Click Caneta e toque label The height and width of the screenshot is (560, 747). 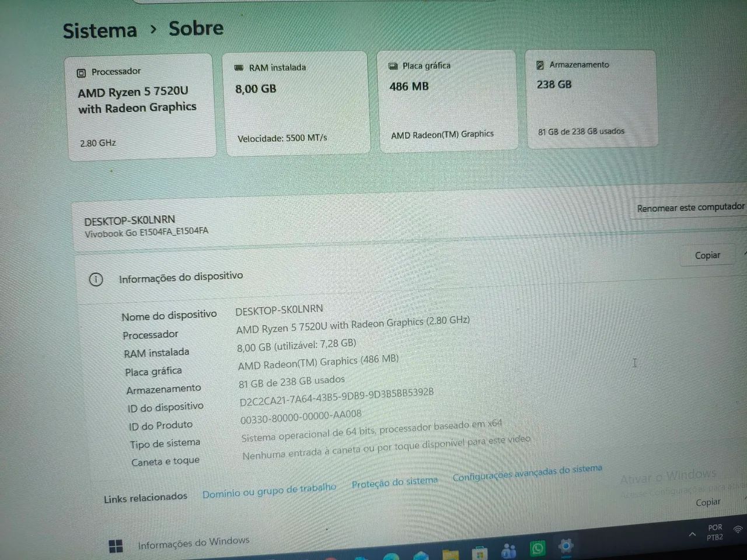(x=166, y=461)
